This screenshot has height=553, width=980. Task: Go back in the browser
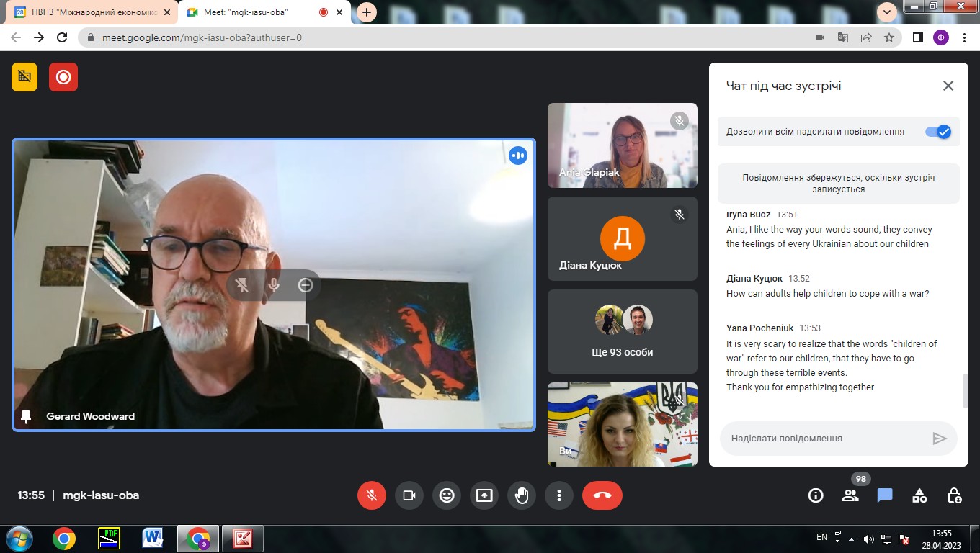16,37
